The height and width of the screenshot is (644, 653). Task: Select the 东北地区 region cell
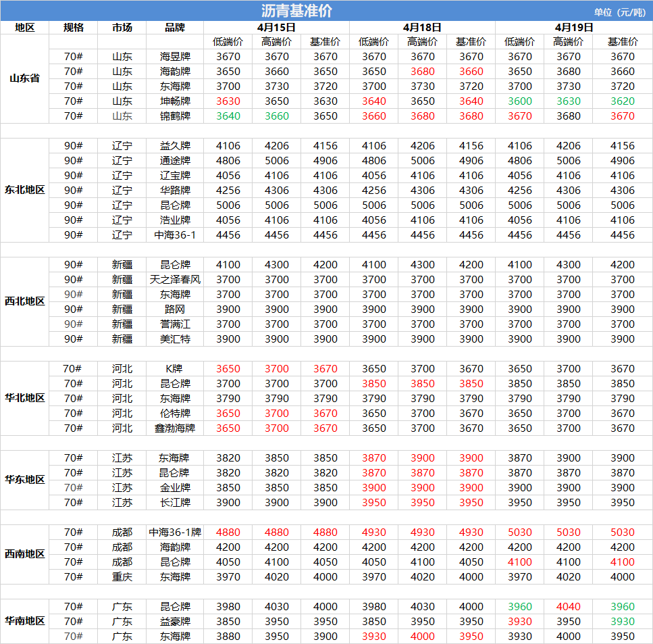[24, 190]
